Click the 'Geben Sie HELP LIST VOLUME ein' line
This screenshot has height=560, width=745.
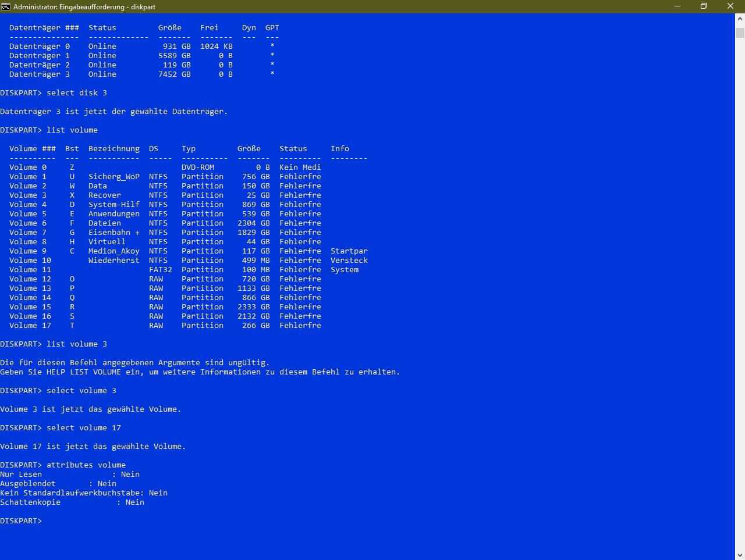200,372
